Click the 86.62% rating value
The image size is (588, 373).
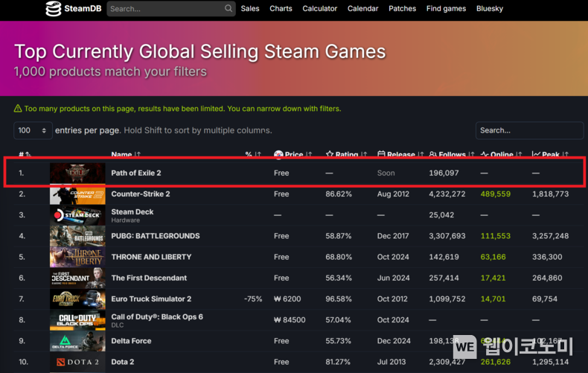click(339, 194)
